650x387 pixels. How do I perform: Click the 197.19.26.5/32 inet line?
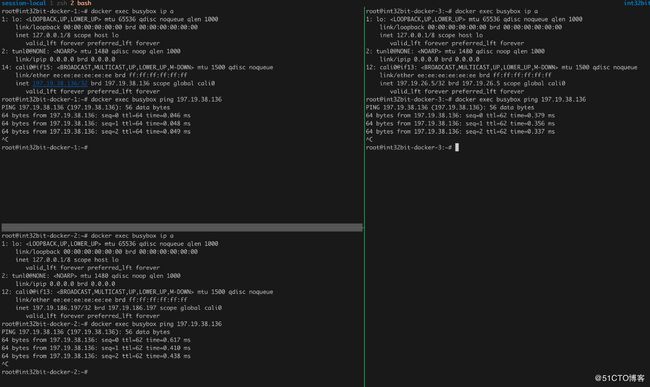point(473,83)
